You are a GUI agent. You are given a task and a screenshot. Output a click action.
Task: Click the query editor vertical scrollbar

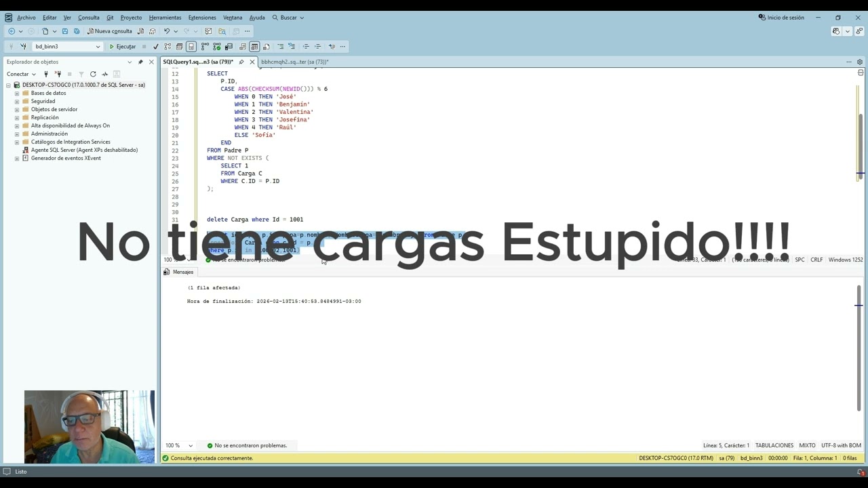point(861,146)
